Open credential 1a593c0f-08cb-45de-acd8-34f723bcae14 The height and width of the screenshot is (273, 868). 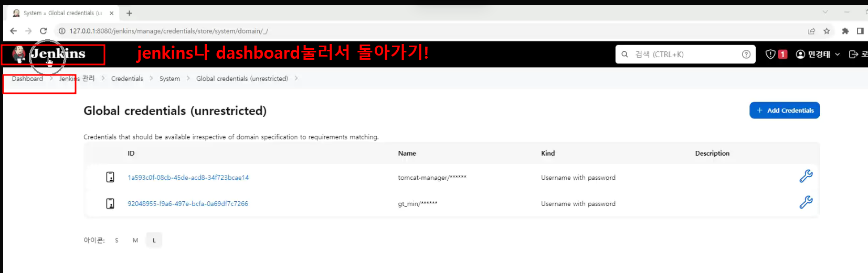point(188,178)
